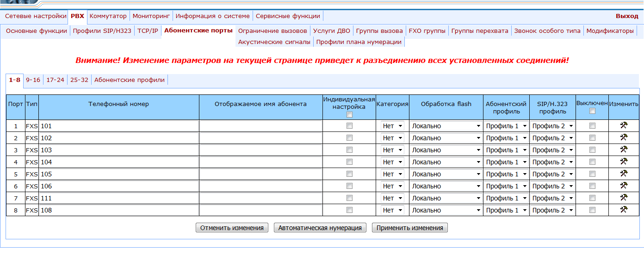Edit port 8 using the tools icon
This screenshot has width=644, height=256.
tap(623, 210)
